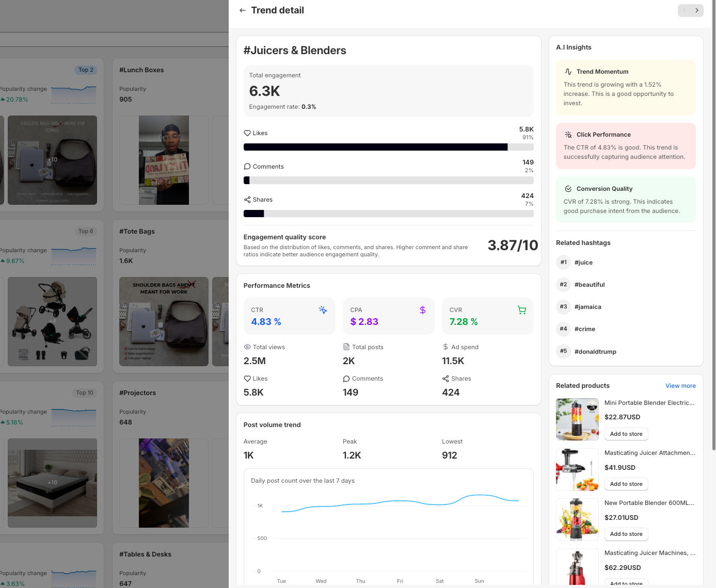Click the Likes engagement progress bar
716x588 pixels.
(x=388, y=147)
